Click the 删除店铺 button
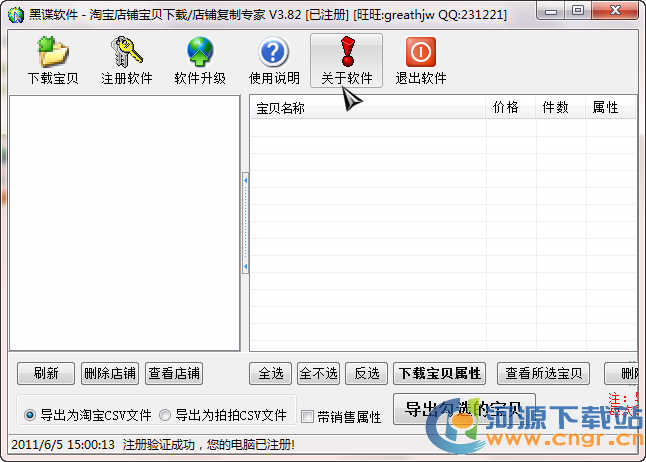 point(110,373)
